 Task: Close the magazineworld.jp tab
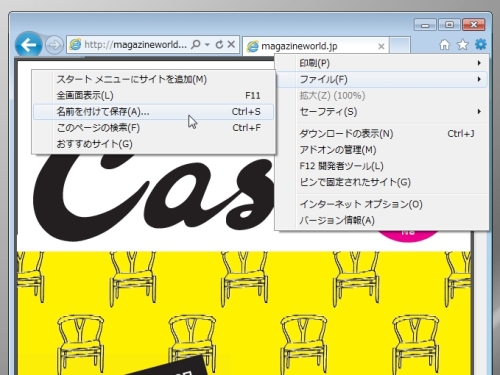(x=381, y=46)
